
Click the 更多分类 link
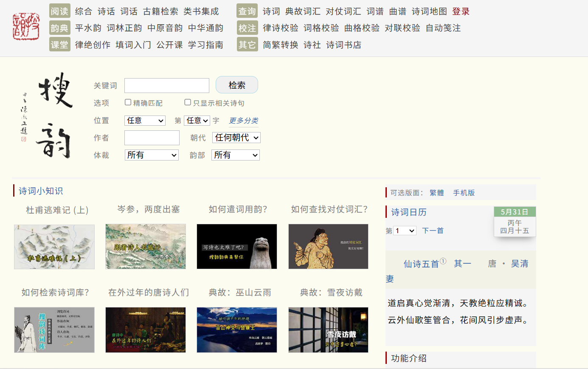click(244, 121)
